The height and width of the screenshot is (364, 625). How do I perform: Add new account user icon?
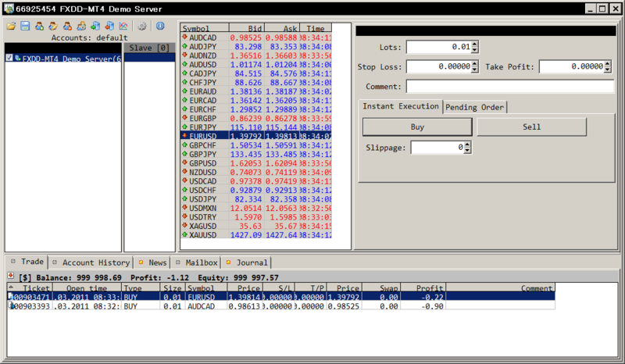pyautogui.click(x=39, y=27)
